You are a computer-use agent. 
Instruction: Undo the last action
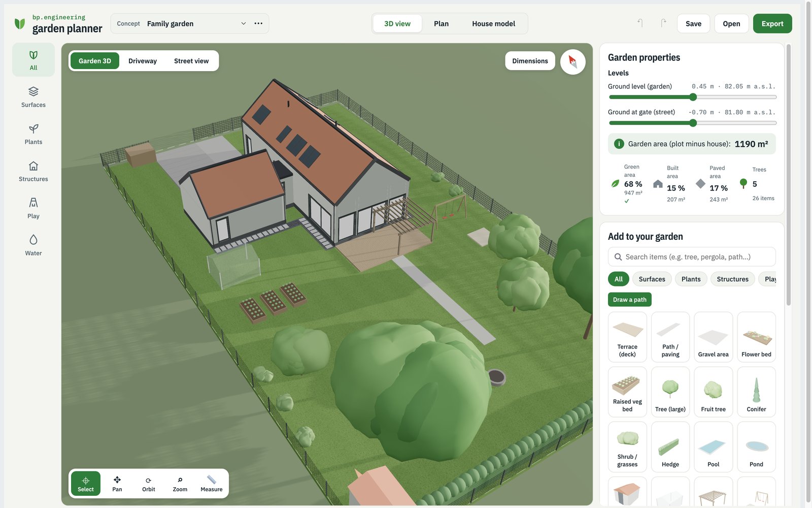coord(640,23)
